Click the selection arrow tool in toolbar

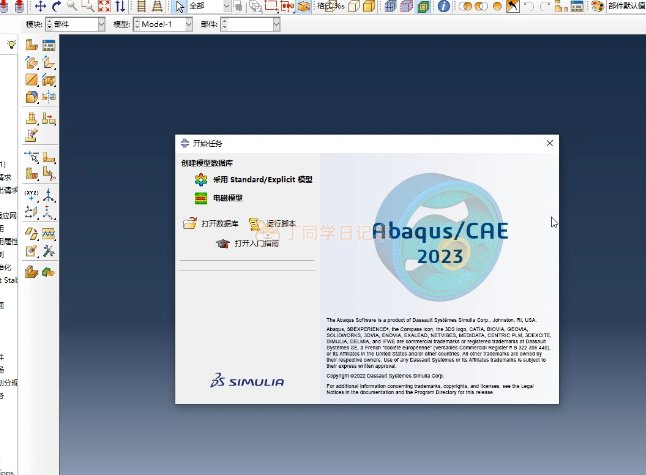point(181,6)
